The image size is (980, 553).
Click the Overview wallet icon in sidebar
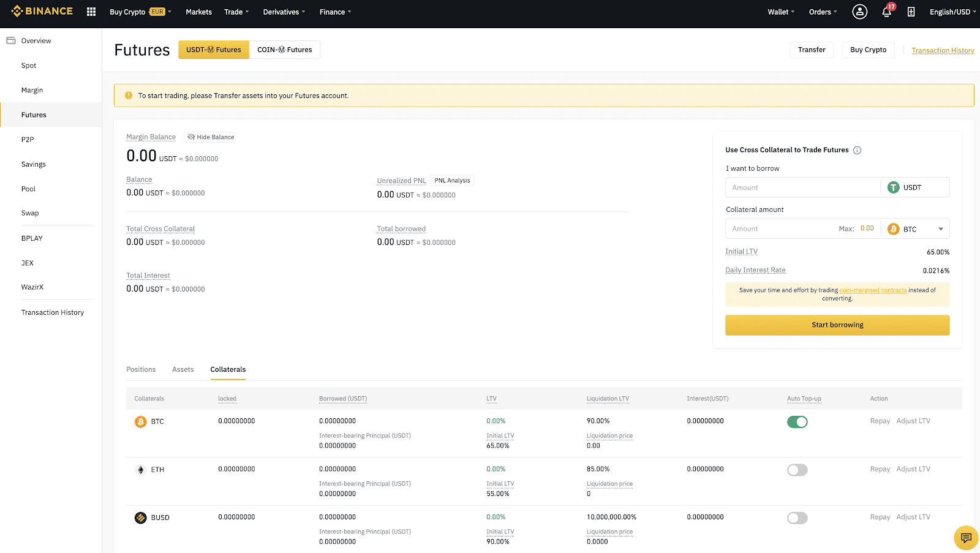[x=11, y=40]
